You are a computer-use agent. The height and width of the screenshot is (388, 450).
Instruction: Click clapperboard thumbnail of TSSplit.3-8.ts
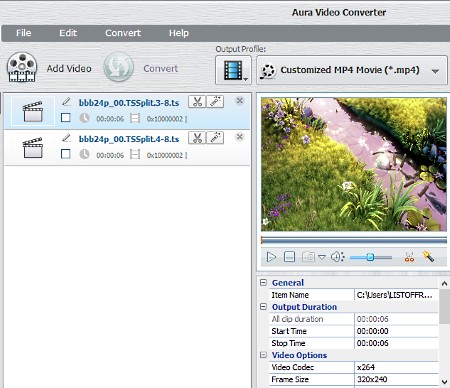click(33, 111)
